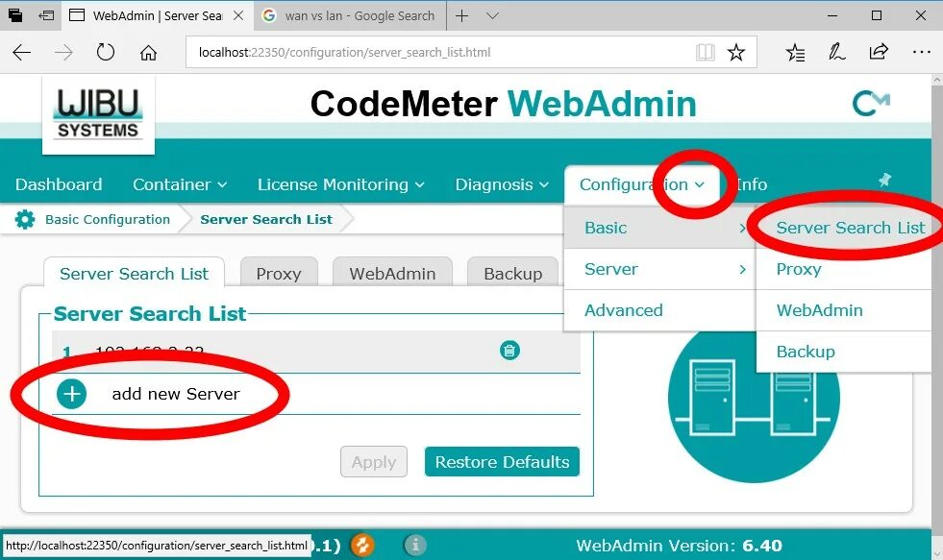Screen dimensions: 943x560
Task: Switch to Google Search browser tab
Action: [350, 15]
